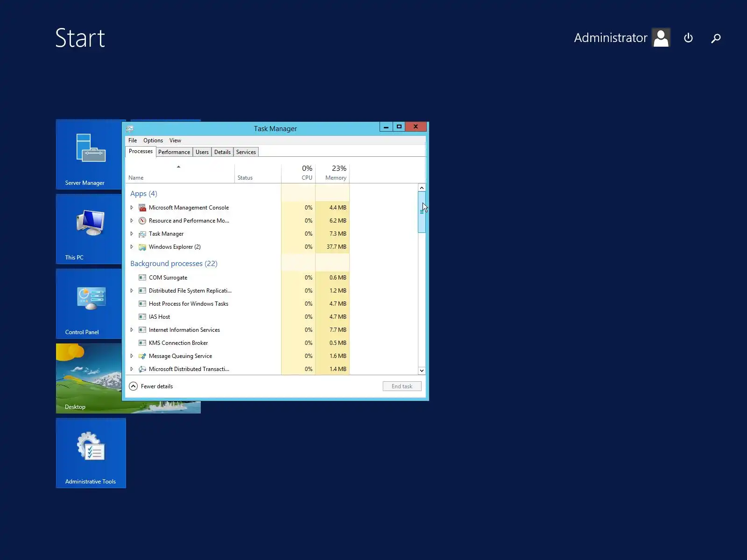Switch to the Users tab
The image size is (747, 560).
point(202,152)
